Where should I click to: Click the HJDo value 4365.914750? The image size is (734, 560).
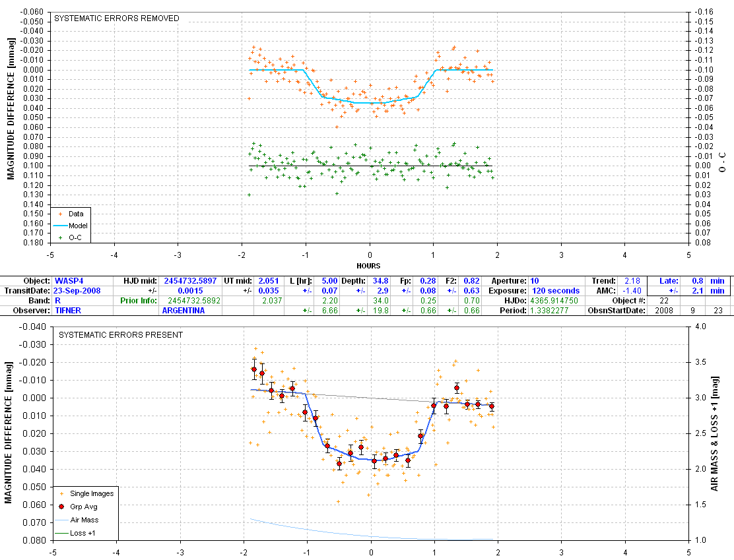tap(554, 301)
